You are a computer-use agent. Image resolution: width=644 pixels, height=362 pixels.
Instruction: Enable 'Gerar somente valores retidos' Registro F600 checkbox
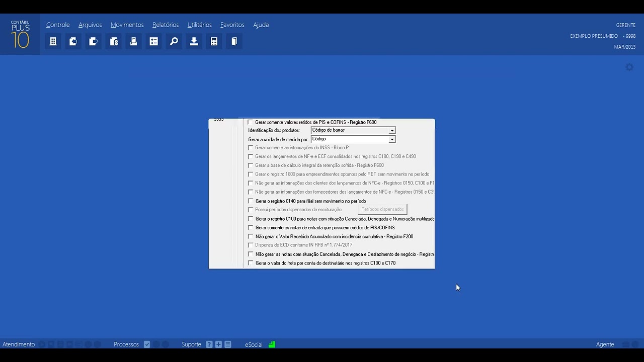pyautogui.click(x=251, y=122)
